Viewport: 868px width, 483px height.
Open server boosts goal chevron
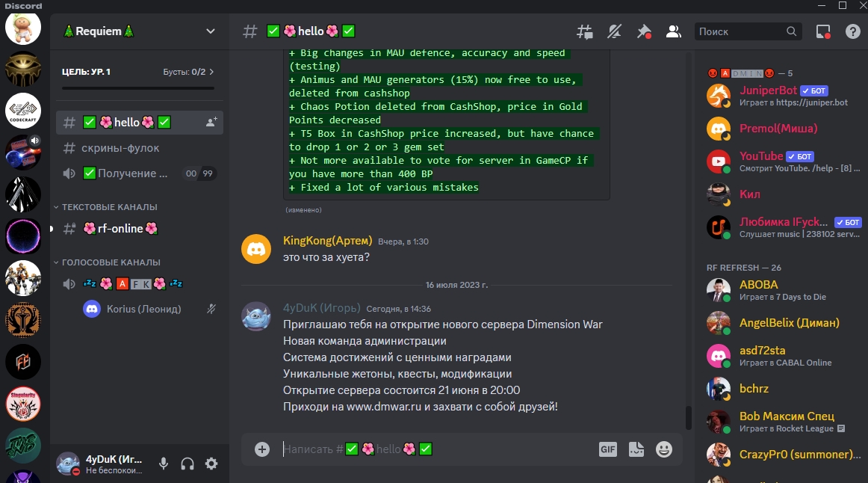point(211,72)
